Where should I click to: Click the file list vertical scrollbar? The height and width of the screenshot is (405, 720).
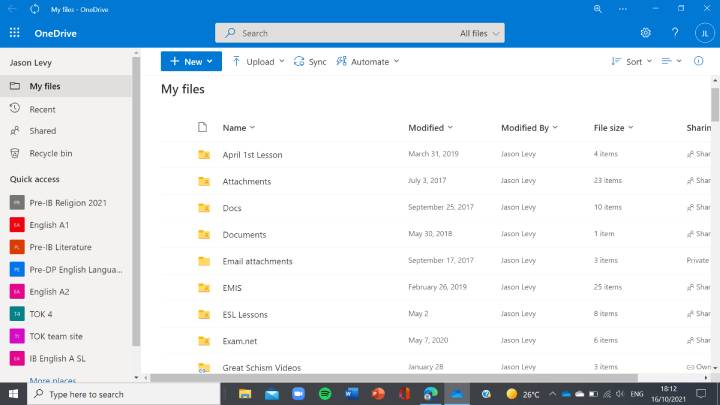point(715,105)
